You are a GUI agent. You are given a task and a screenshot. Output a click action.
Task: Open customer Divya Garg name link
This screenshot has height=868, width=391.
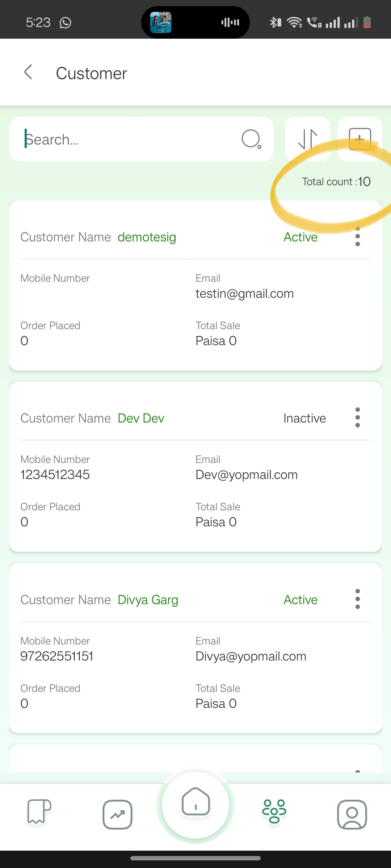tap(148, 600)
